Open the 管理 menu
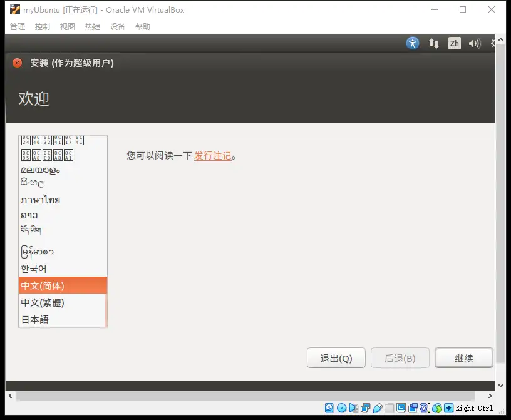 click(x=18, y=27)
